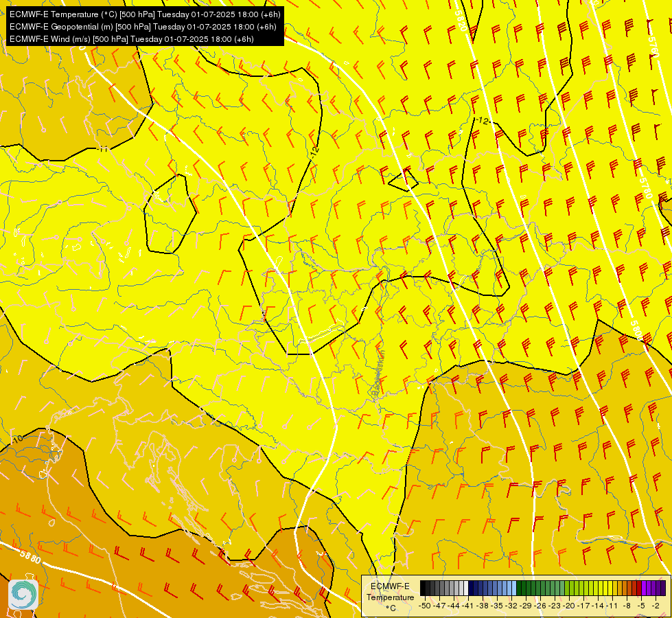Click the -35 legend tick label
The image size is (672, 618).
pos(497,606)
